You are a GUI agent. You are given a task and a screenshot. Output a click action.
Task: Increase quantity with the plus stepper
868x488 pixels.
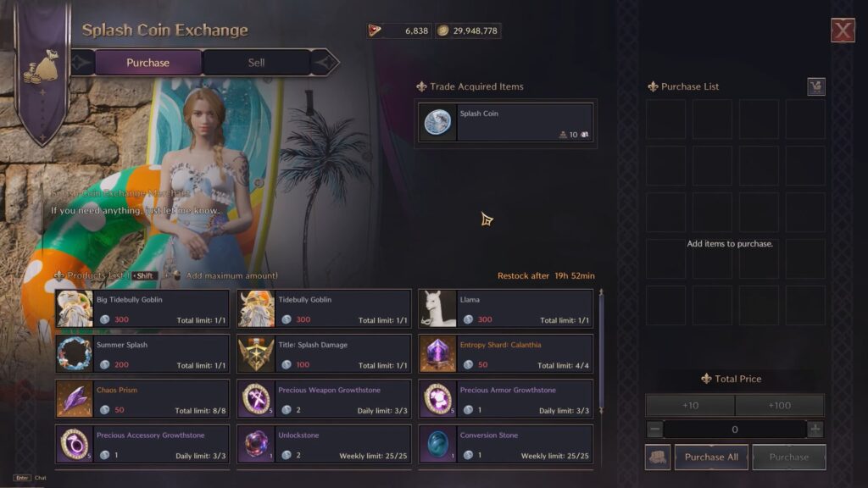tap(815, 430)
